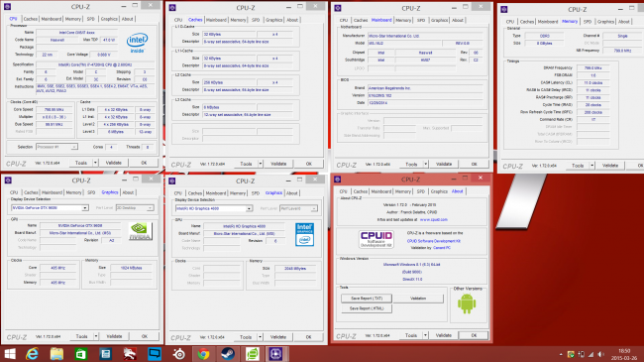
Task: Open Tools dropdown arrow in CPU tab window
Action: pyautogui.click(x=95, y=163)
